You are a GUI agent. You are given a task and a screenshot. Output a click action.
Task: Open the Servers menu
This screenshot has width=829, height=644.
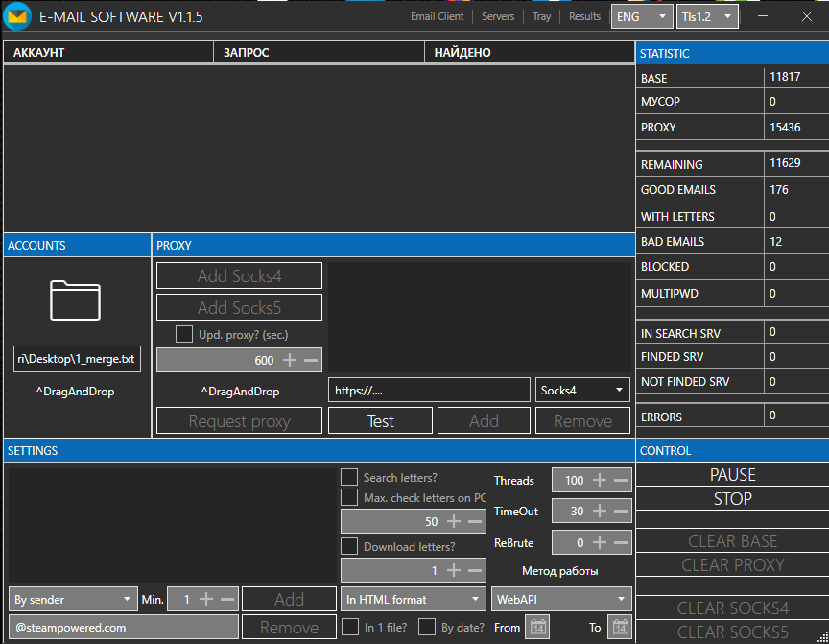498,16
